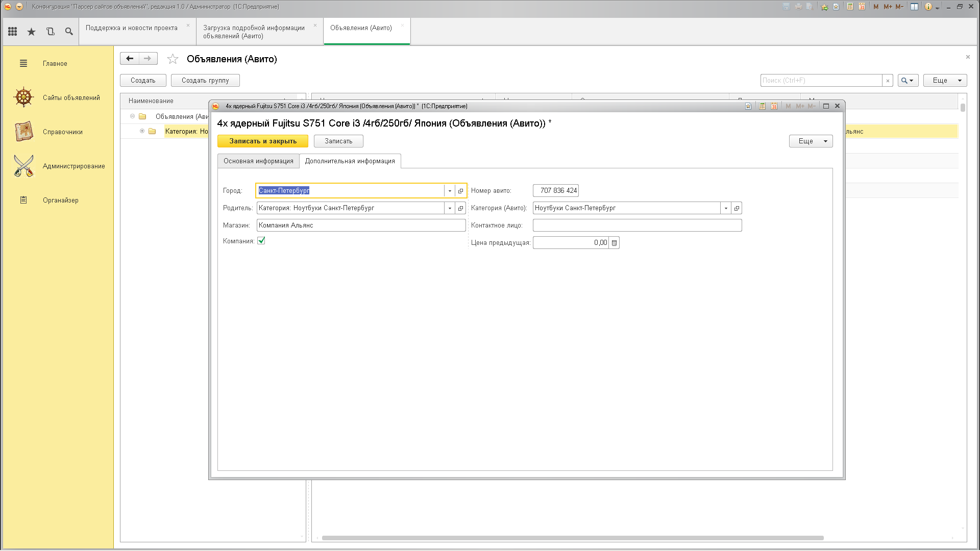This screenshot has height=551, width=980.
Task: Click the horizontal scrollbar of the list
Action: click(x=573, y=538)
